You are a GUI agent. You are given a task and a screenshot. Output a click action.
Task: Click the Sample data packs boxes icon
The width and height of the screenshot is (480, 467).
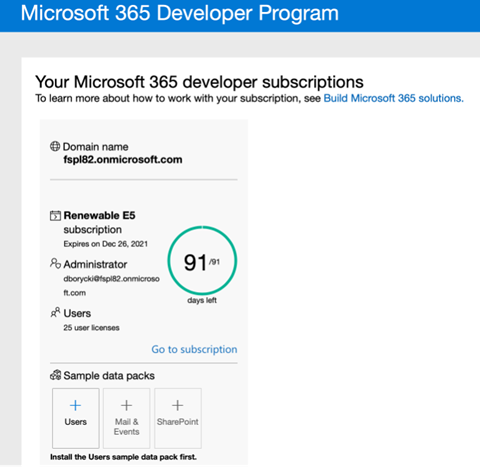[55, 375]
